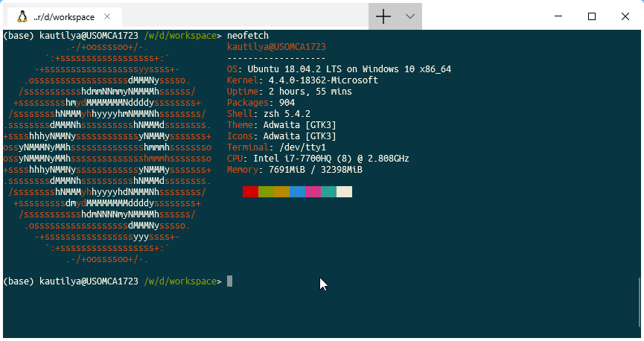Click the kernel '4.4.0-18362-Microsoft' value
This screenshot has width=644, height=341.
(323, 80)
